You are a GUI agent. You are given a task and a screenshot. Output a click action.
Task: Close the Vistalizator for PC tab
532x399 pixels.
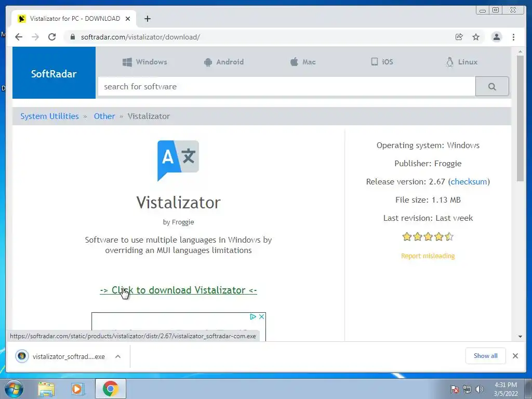(x=128, y=19)
